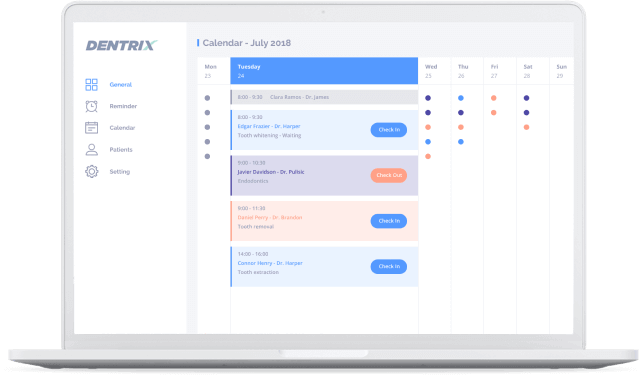This screenshot has height=375, width=640.
Task: Click the Dentrix logo
Action: (x=121, y=45)
